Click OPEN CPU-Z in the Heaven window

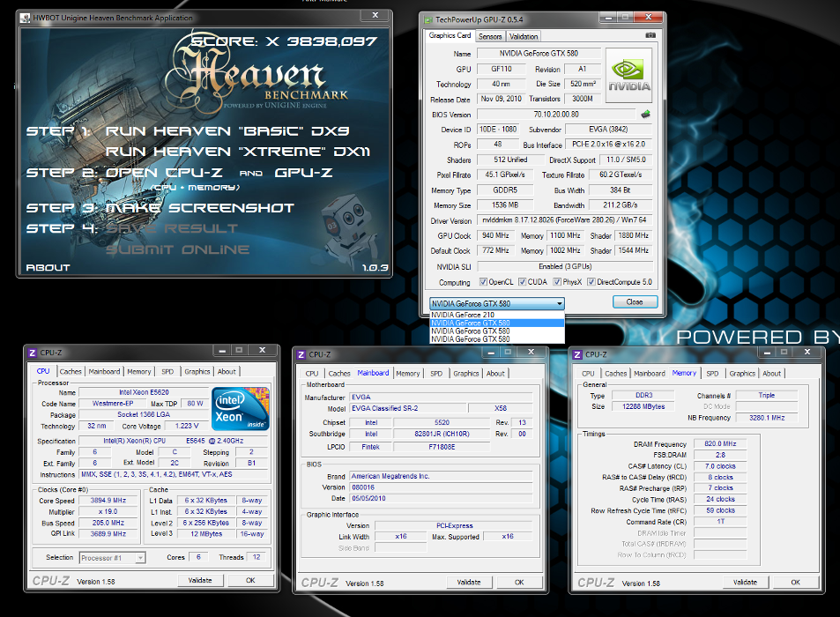[x=164, y=173]
